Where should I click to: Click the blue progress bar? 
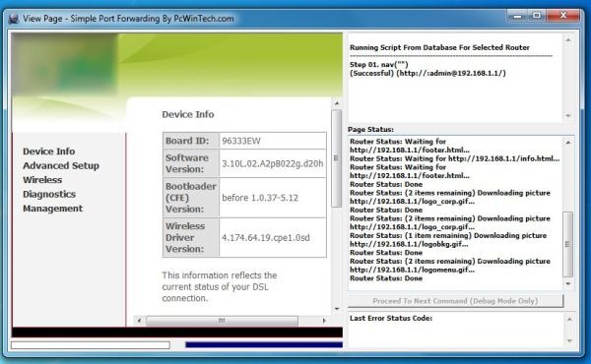click(264, 344)
